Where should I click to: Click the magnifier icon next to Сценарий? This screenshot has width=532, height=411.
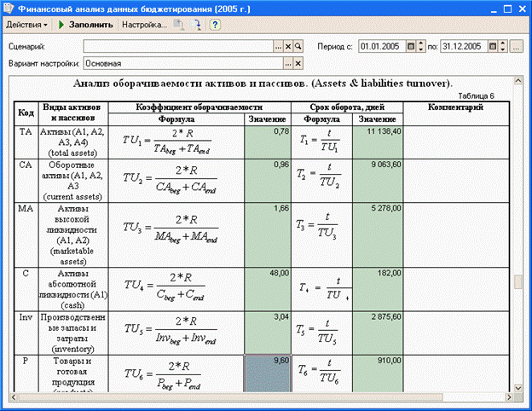pyautogui.click(x=298, y=47)
